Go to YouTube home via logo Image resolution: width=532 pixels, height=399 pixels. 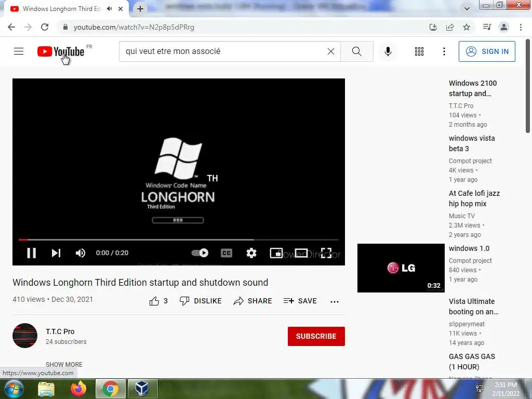pos(61,51)
